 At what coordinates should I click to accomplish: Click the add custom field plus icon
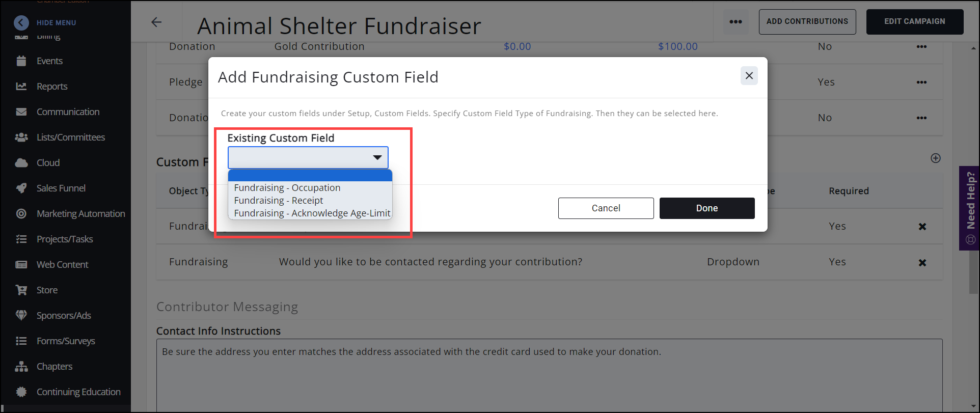[936, 158]
